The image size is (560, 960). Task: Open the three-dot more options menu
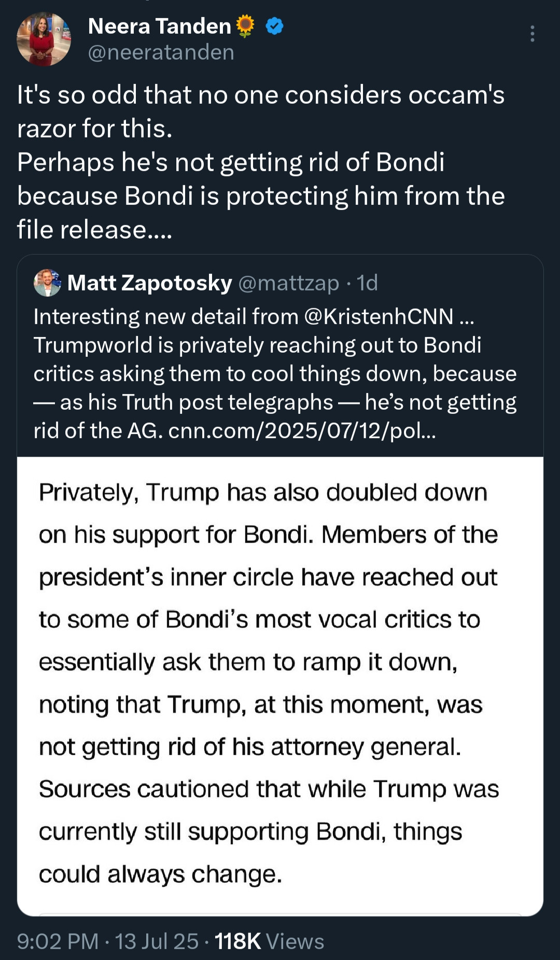tap(532, 34)
